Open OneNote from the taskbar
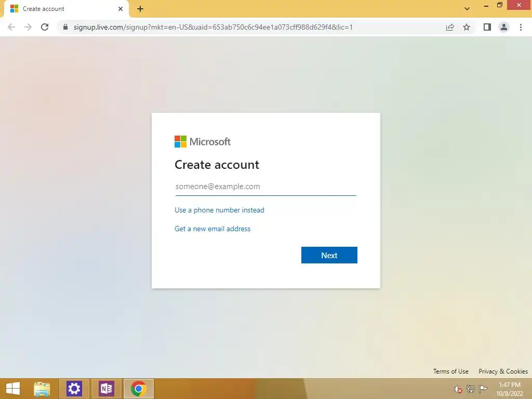Screen dimensions: 532x399 107,389
